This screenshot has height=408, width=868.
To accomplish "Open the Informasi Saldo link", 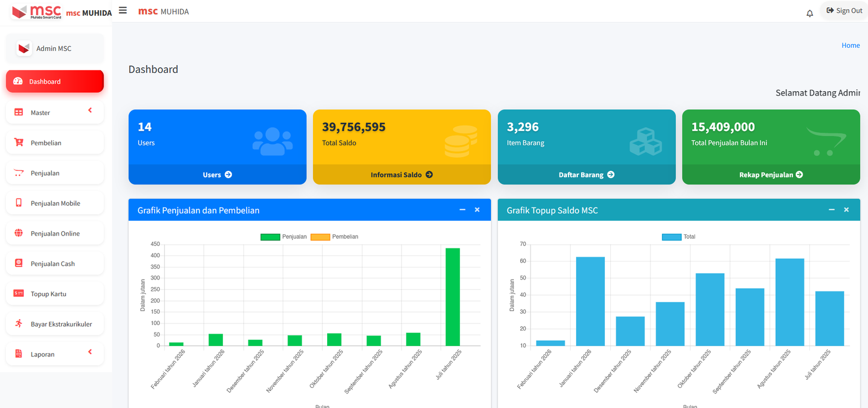I will 401,175.
